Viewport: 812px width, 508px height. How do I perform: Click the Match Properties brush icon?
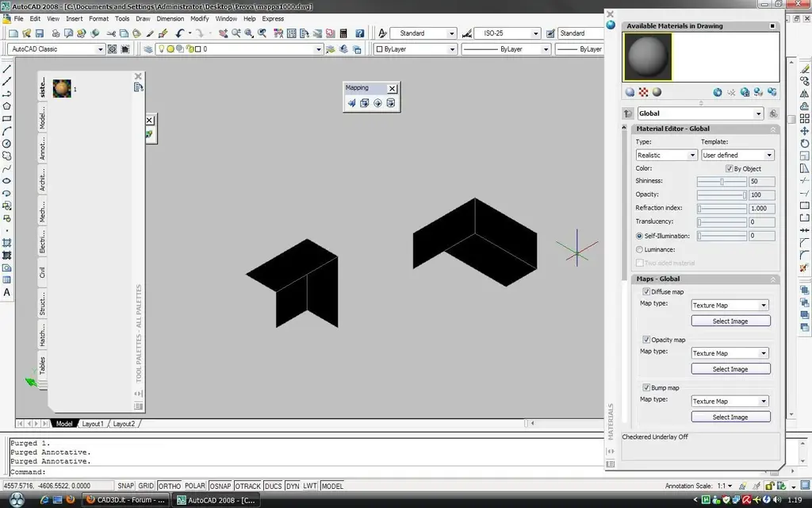(150, 33)
